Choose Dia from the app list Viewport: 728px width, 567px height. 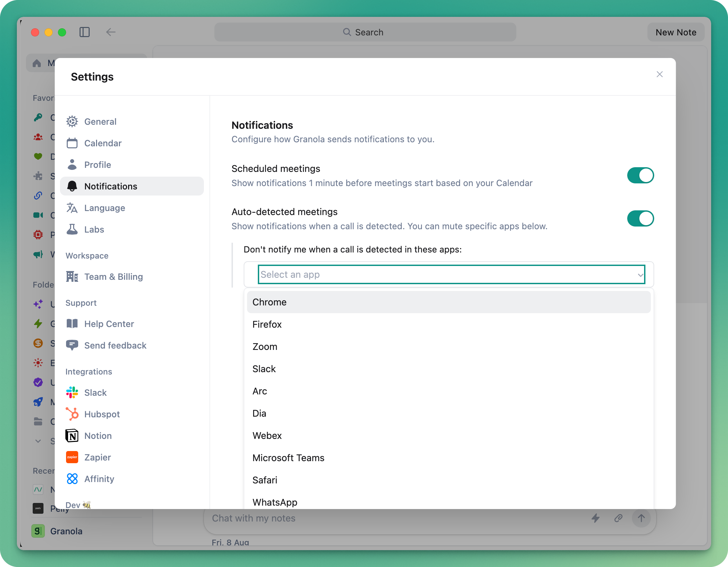(x=449, y=413)
